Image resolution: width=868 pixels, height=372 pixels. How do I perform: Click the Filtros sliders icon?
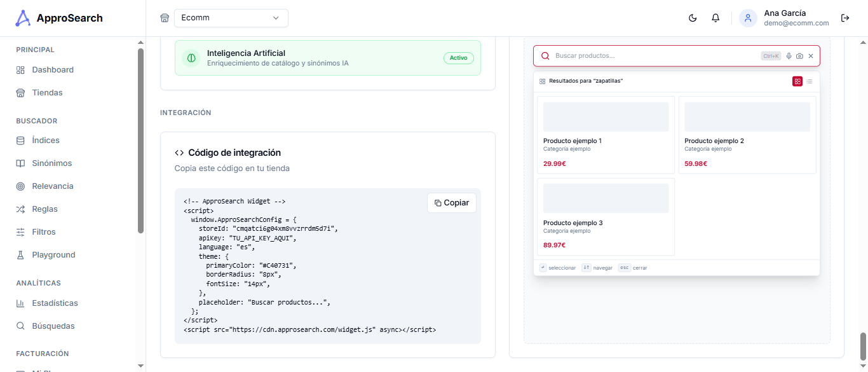(20, 232)
